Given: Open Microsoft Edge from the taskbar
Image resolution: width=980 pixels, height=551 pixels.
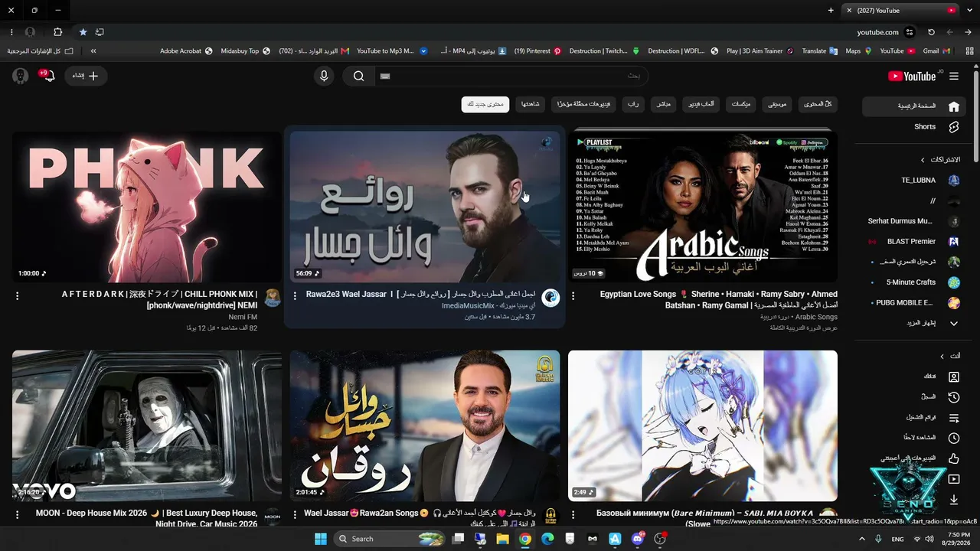Looking at the screenshot, I should click(547, 539).
